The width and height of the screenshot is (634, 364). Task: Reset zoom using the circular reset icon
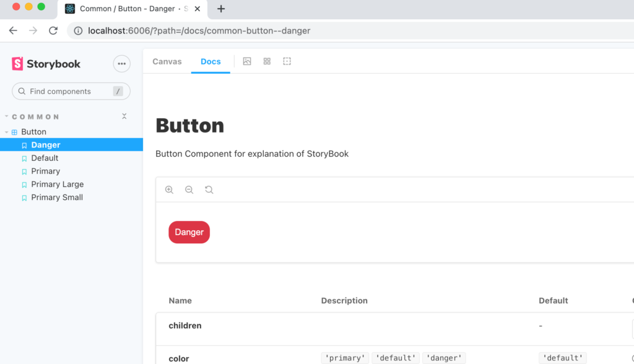click(x=209, y=189)
